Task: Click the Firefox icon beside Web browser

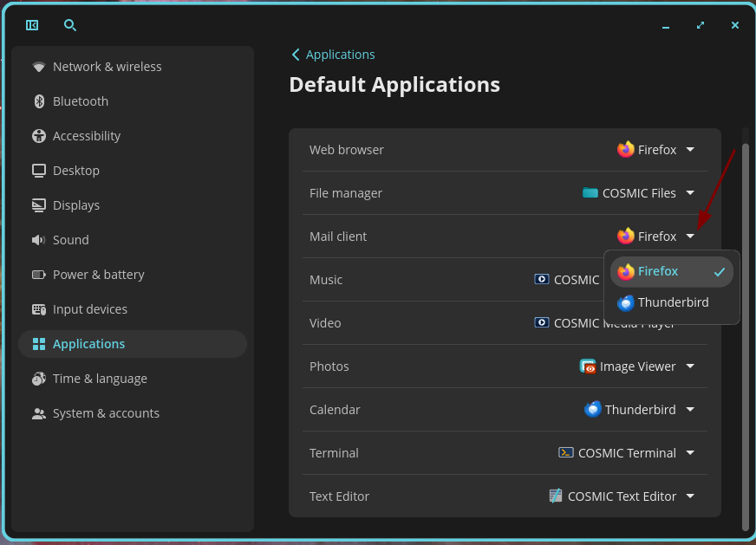Action: pos(626,149)
